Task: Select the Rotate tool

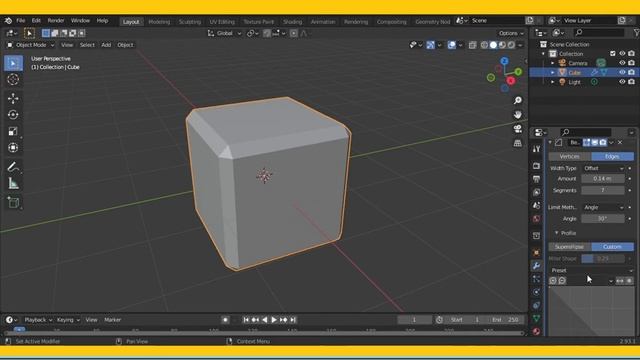Action: coord(13,115)
